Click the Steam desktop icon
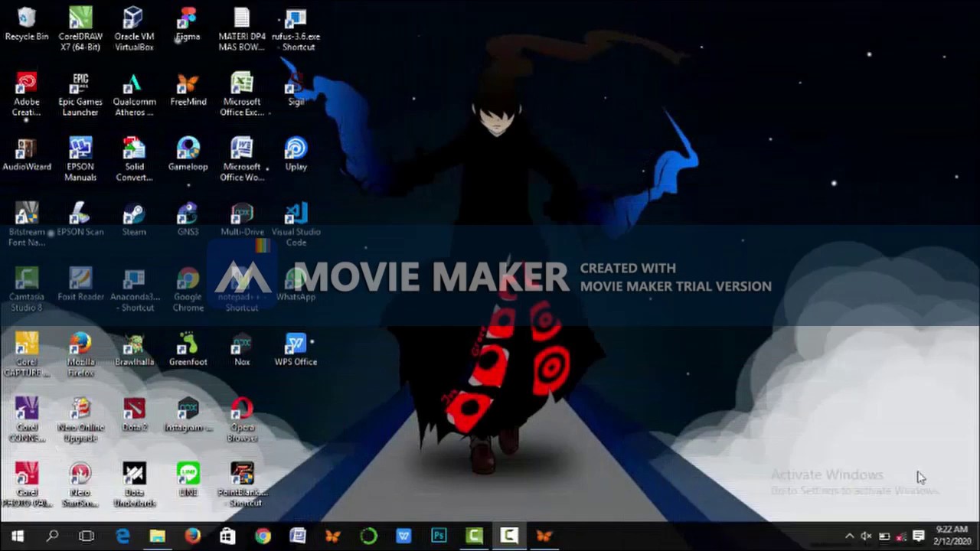Viewport: 980px width, 551px height. coord(134,220)
